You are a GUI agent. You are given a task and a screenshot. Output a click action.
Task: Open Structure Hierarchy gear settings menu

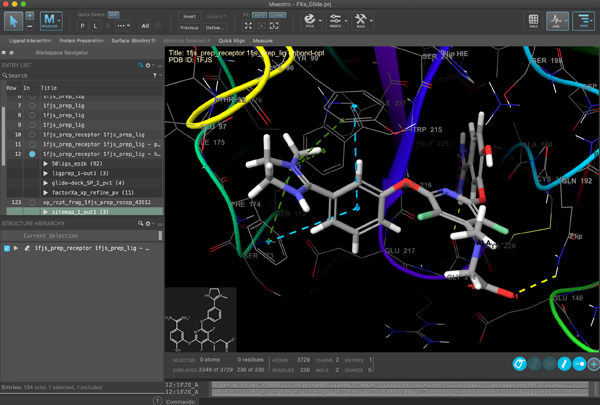148,223
